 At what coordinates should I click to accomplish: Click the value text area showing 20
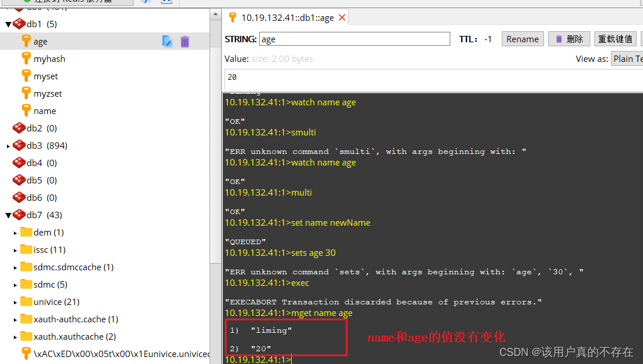coord(434,79)
